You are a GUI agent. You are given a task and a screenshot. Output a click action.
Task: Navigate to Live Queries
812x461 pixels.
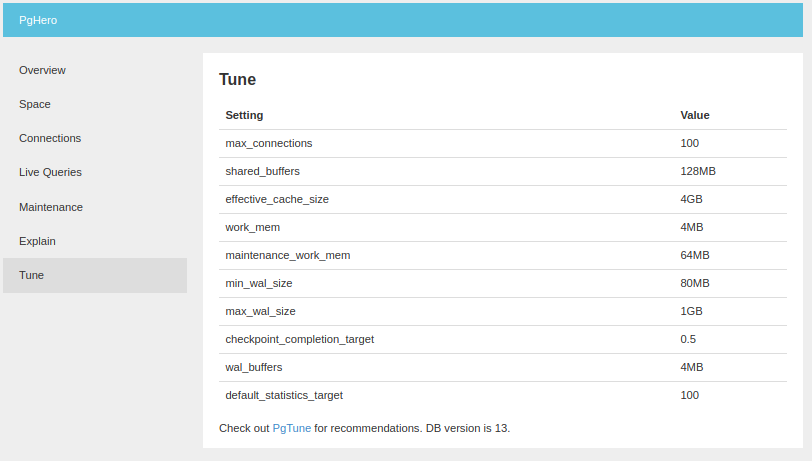pos(50,172)
